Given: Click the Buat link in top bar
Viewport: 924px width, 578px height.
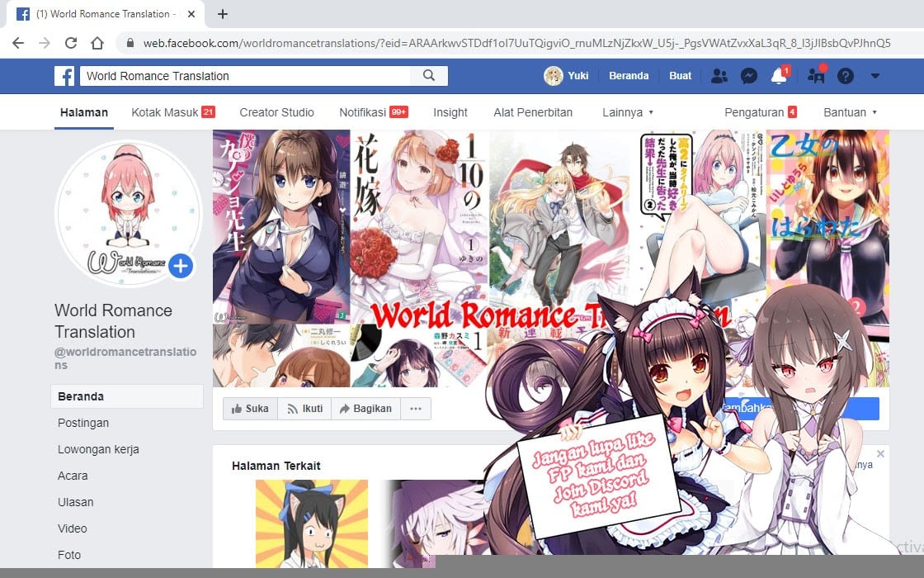Looking at the screenshot, I should pyautogui.click(x=680, y=75).
